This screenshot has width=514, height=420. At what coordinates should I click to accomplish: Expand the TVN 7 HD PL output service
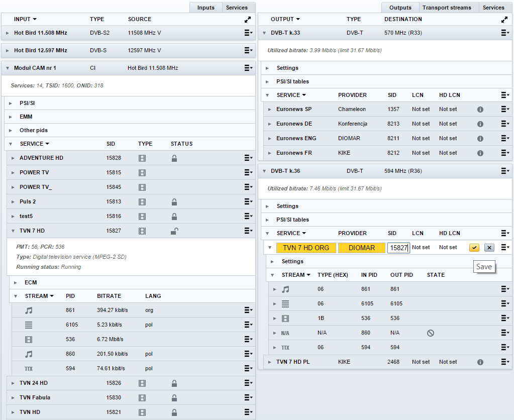pos(269,362)
